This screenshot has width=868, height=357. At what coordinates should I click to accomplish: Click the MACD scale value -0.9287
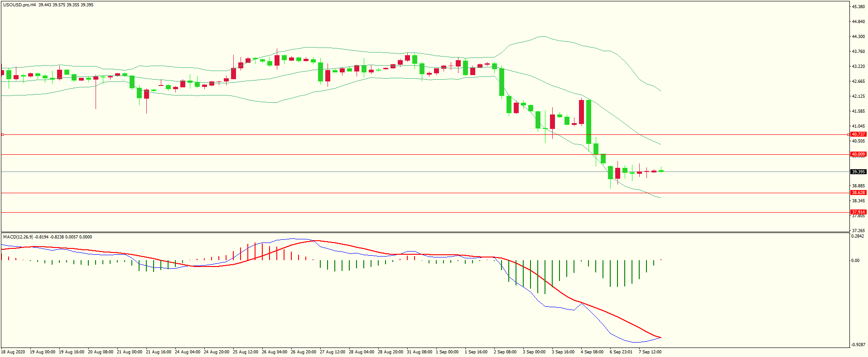click(x=858, y=345)
